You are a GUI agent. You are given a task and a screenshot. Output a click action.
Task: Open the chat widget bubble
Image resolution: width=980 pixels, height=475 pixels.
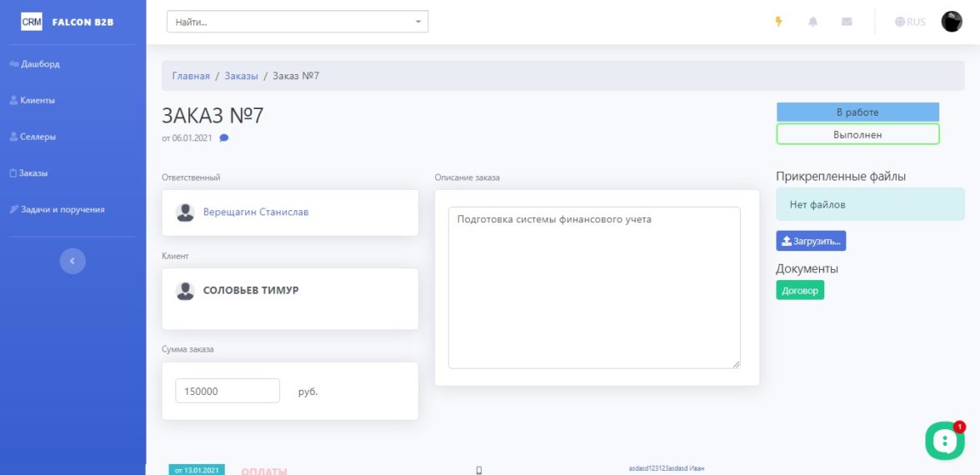(944, 440)
